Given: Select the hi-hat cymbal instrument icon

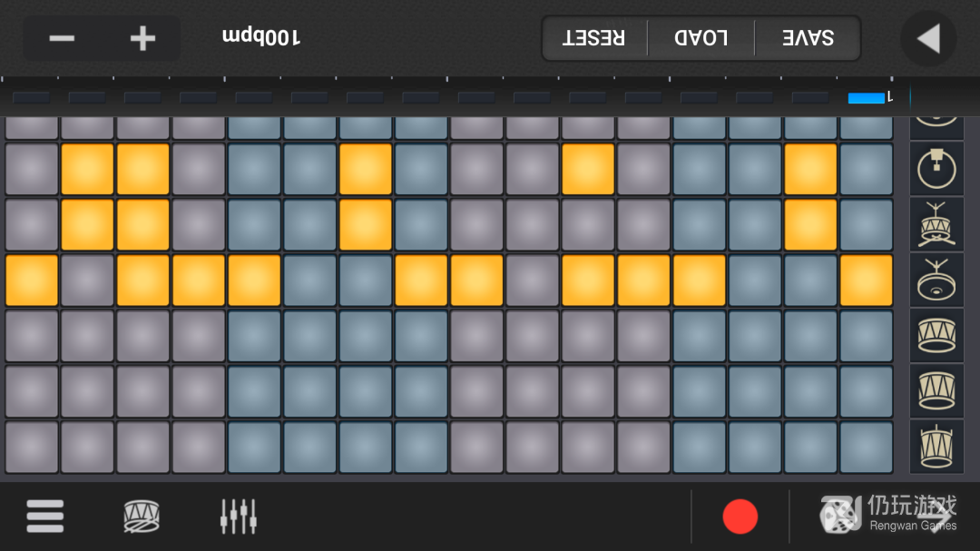Looking at the screenshot, I should pyautogui.click(x=936, y=280).
